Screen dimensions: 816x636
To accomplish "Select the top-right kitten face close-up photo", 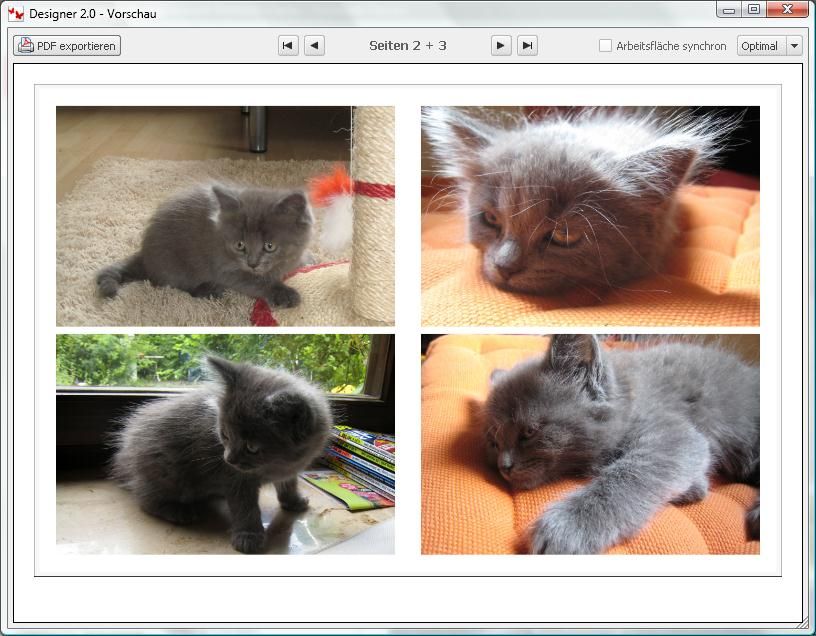I will point(590,216).
